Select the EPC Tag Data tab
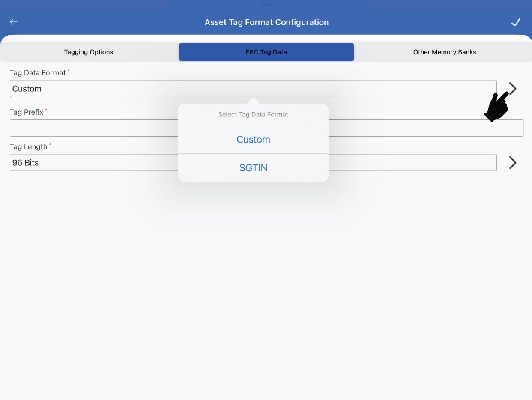 (x=266, y=52)
